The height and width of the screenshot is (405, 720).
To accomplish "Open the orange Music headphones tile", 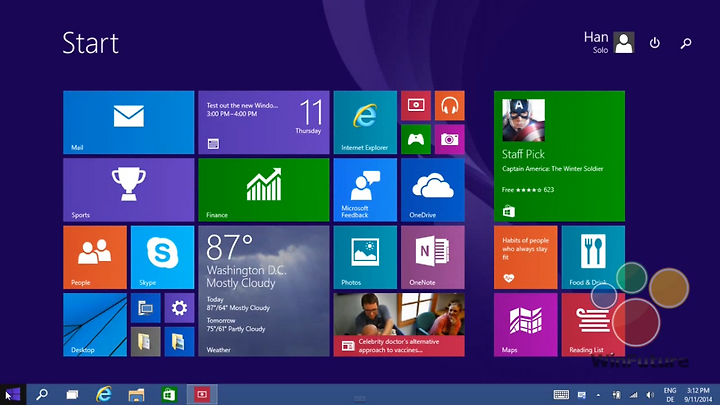I will coord(450,106).
